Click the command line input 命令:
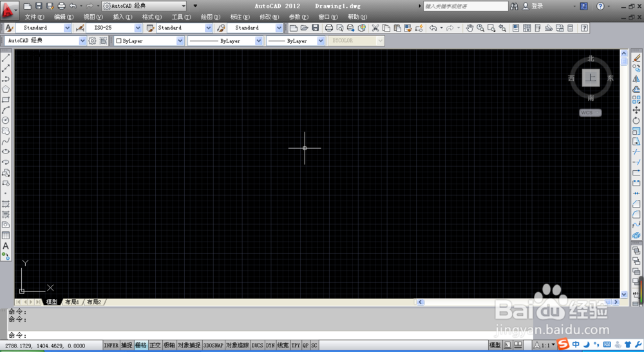This screenshot has height=352, width=644. 271,335
